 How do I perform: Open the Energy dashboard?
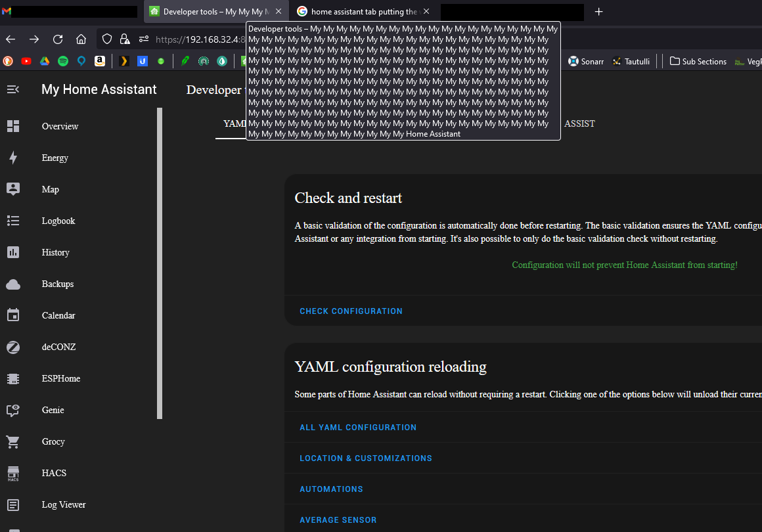click(x=55, y=158)
